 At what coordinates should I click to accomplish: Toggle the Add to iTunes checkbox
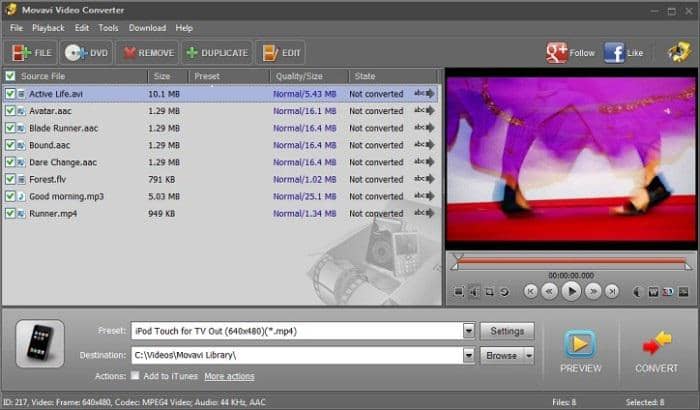(135, 376)
